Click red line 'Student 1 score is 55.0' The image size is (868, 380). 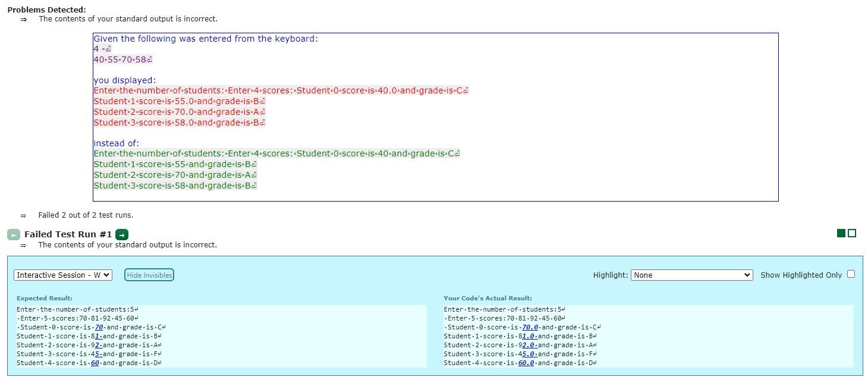179,101
